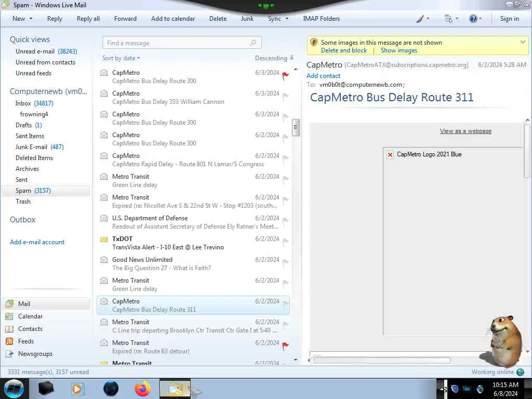Click the reading pane vertical scrollbar thumb
Screen dimensions: 532x399
[x=527, y=151]
